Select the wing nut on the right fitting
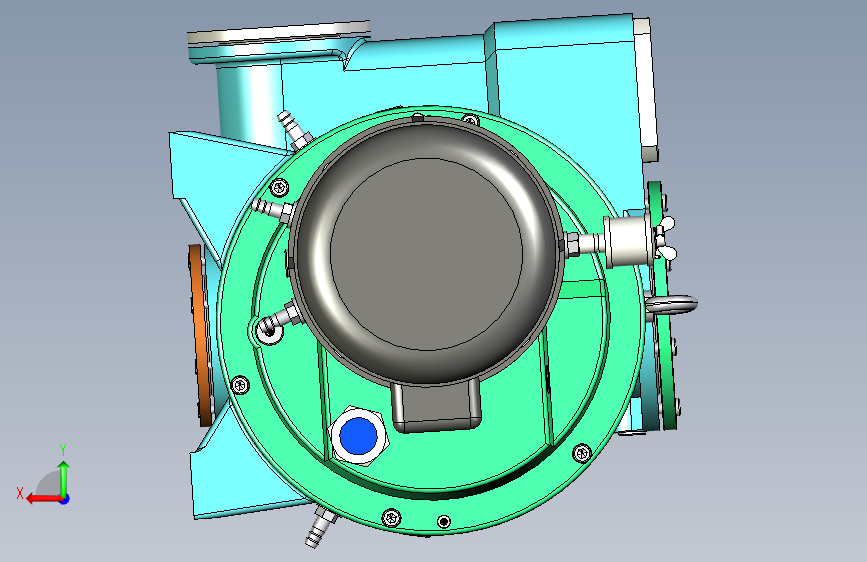This screenshot has width=867, height=562. coord(666,238)
